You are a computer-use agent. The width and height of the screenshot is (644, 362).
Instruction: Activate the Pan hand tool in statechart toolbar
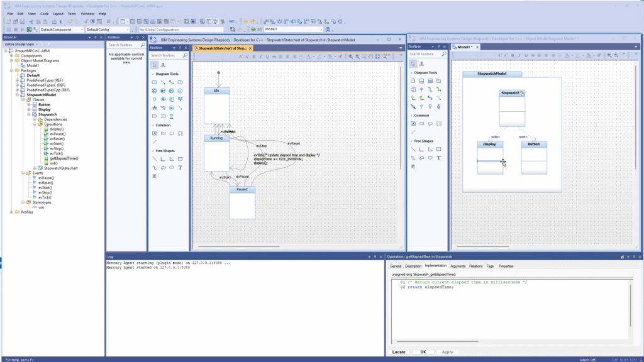(x=371, y=57)
